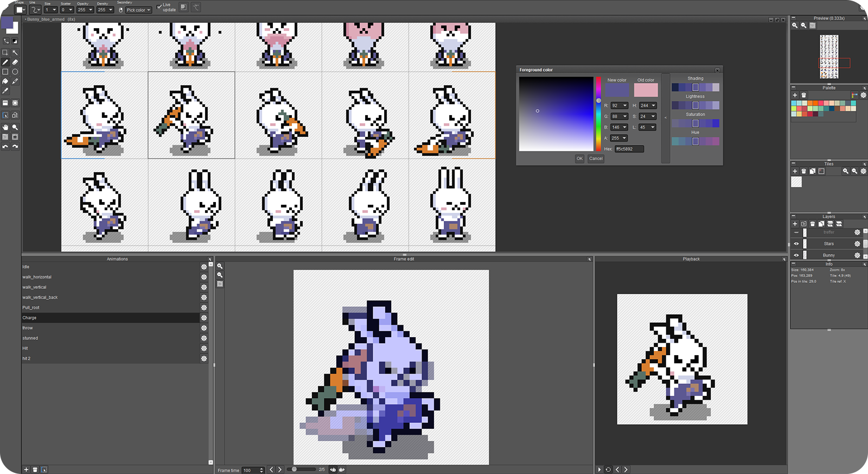Select the Eyedropper color picker tool
Viewport: 868px width, 474px height.
15,81
